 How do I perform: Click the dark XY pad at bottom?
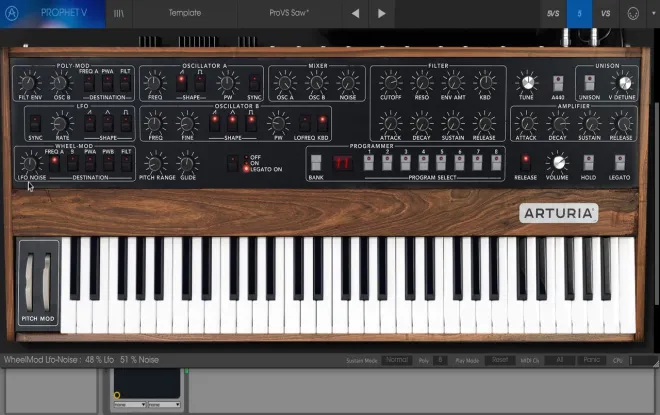point(147,384)
